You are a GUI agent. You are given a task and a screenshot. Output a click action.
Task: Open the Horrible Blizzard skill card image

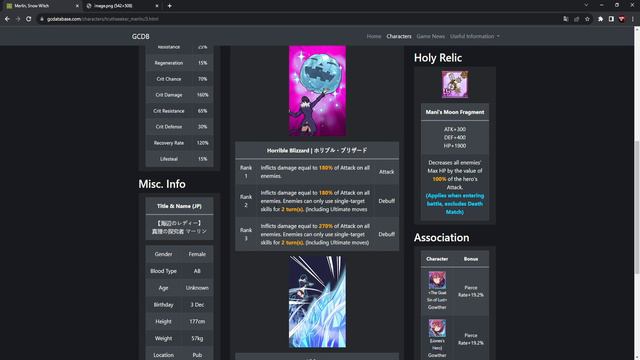click(317, 91)
